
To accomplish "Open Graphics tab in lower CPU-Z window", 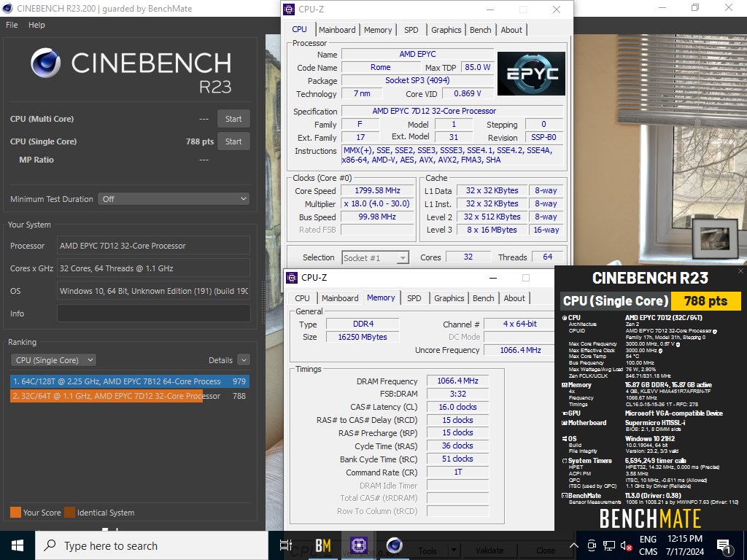I will pos(449,298).
